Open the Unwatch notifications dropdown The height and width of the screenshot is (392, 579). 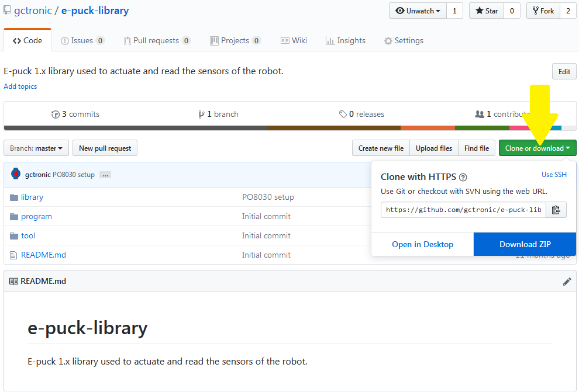(418, 11)
